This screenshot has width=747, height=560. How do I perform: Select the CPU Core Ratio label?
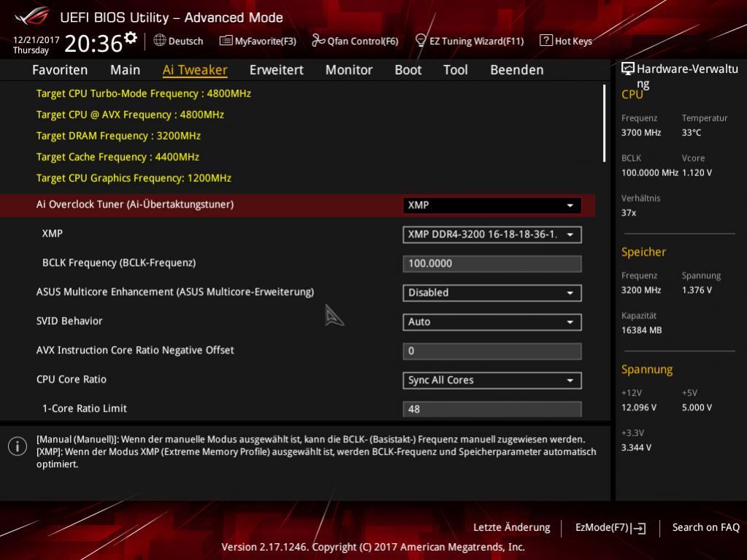[72, 380]
